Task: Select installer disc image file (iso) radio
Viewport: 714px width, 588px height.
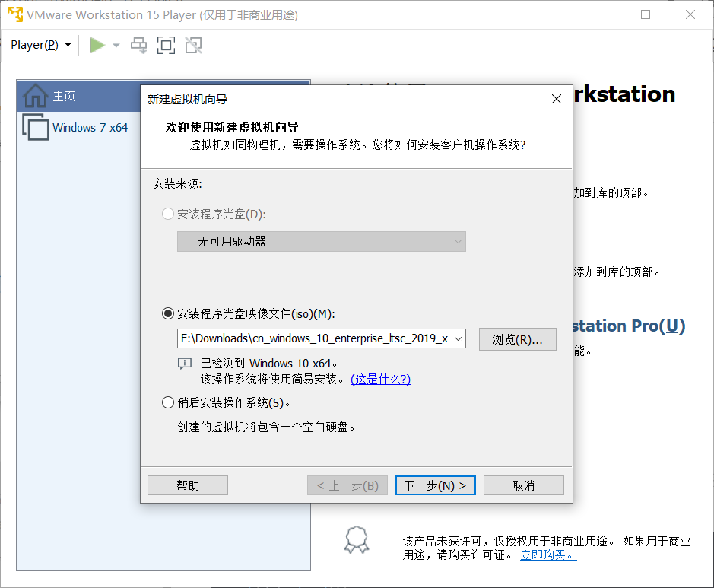Action: click(x=168, y=313)
